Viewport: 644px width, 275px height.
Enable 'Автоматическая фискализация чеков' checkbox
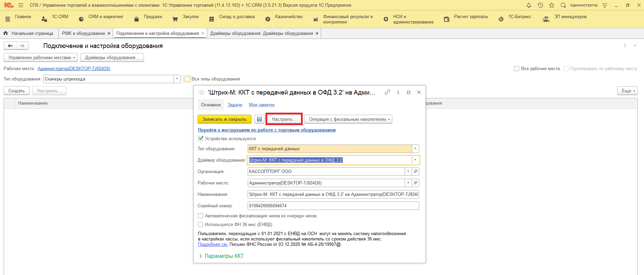coord(201,216)
